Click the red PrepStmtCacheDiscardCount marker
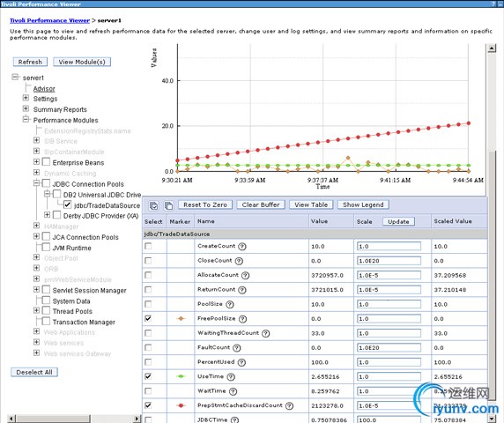Screen dimensions: 504x423 coord(181,405)
